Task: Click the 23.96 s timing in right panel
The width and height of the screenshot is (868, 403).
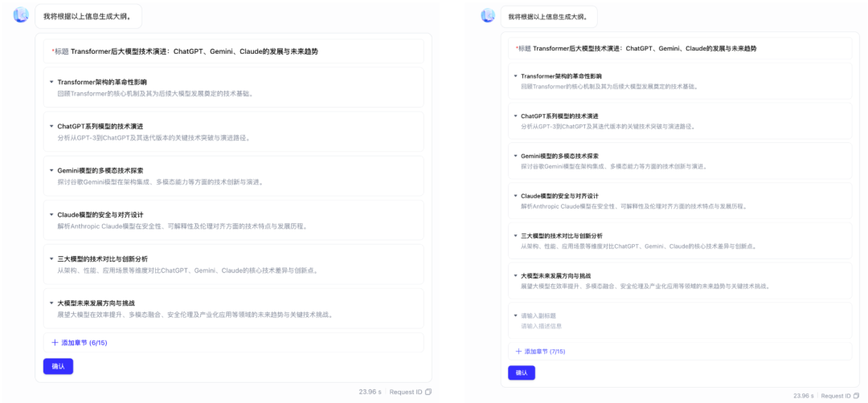Action: pyautogui.click(x=805, y=396)
